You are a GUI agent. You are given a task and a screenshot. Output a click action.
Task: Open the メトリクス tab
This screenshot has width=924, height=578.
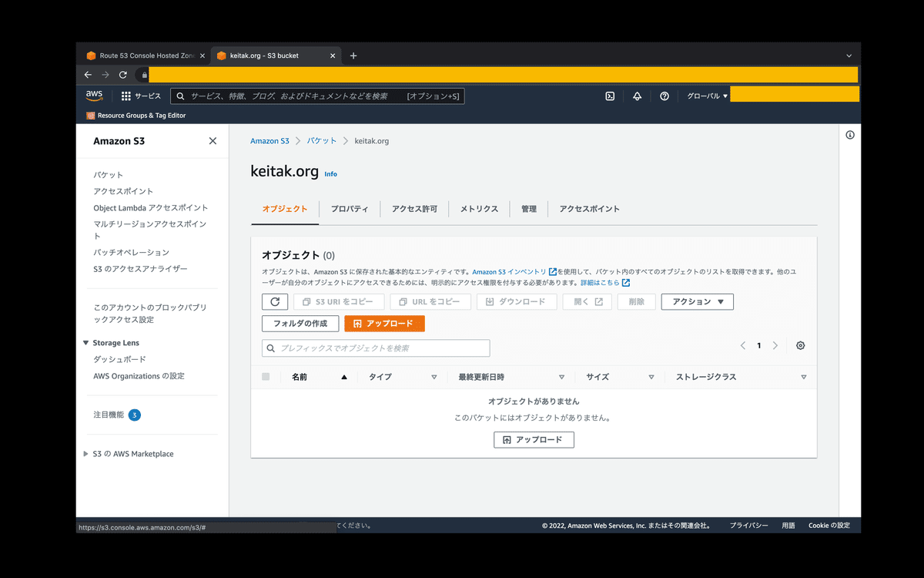[479, 209]
